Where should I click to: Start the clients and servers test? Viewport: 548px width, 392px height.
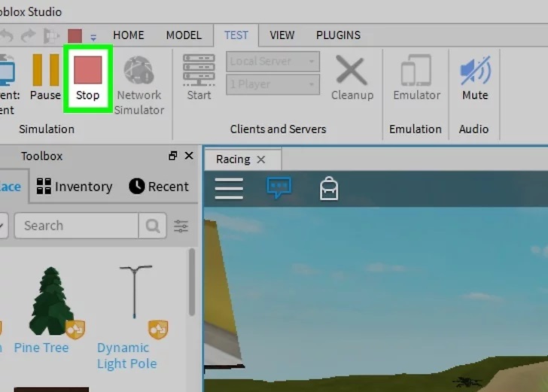point(199,77)
